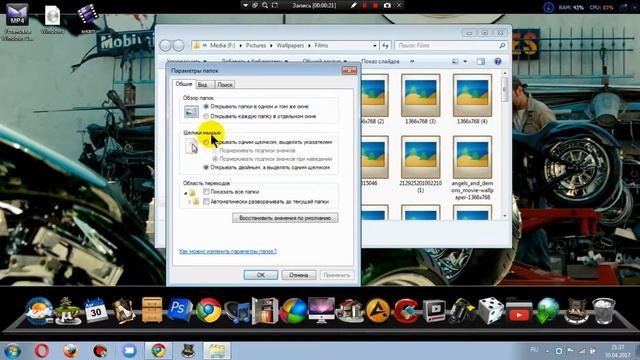Open 'Как можно изменить параметры папок?' link
Viewport: 640px width, 360px height.
coord(228,251)
